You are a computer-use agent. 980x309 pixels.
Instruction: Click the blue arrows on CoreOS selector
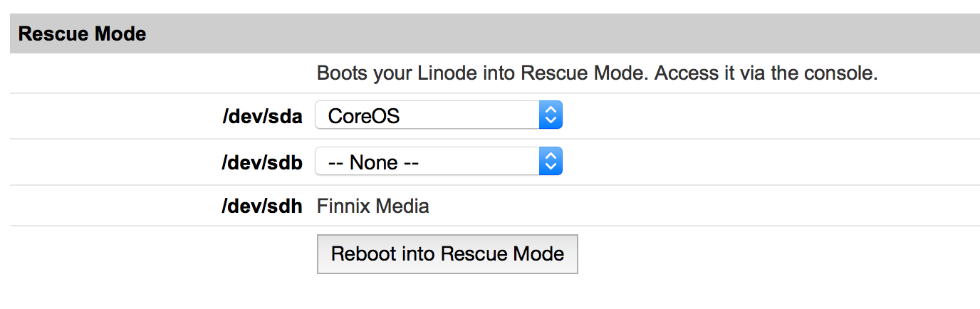click(551, 115)
